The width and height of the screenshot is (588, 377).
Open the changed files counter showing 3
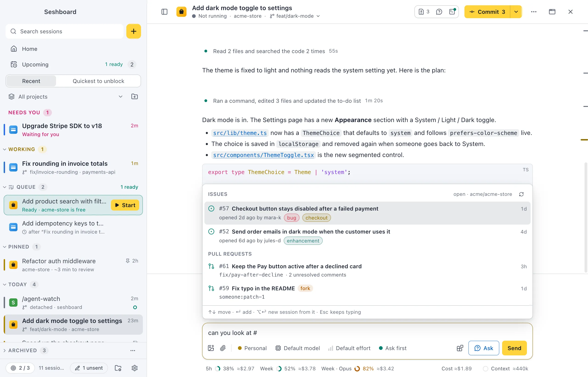click(424, 12)
